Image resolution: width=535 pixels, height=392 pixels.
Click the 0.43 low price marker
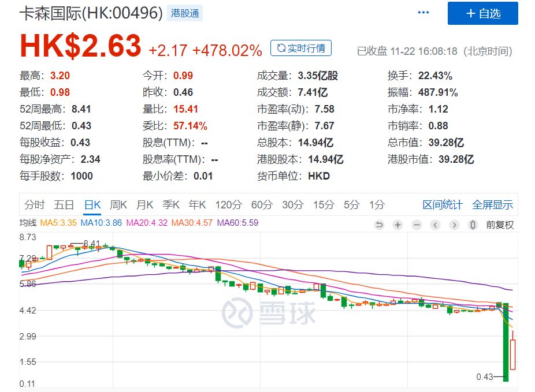(485, 377)
